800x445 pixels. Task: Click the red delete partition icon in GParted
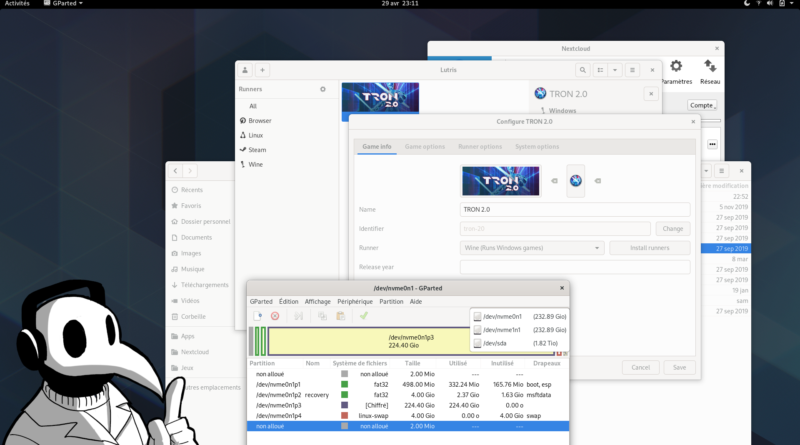coord(275,316)
